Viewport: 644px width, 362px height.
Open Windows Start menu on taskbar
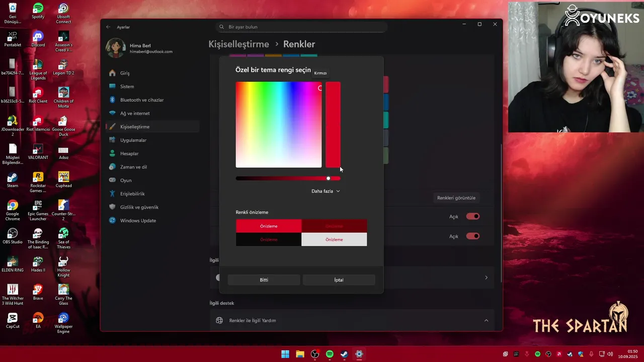[x=285, y=354]
